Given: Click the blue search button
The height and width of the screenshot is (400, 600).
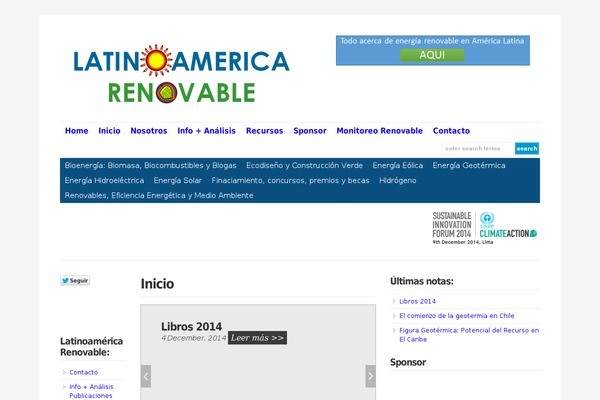Looking at the screenshot, I should [527, 149].
